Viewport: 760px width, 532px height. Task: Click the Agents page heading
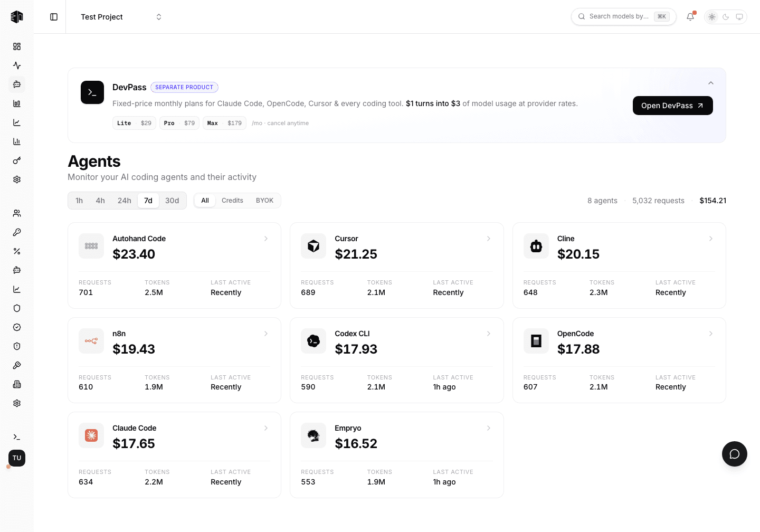94,161
